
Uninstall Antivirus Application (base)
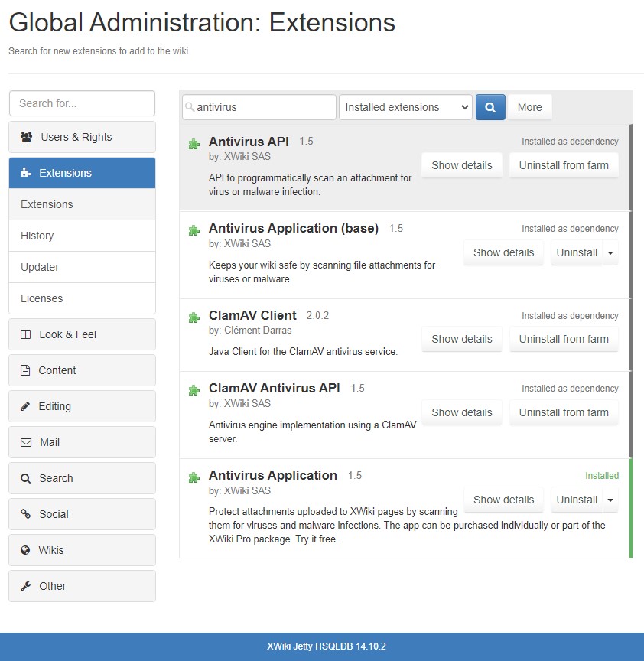tap(577, 252)
